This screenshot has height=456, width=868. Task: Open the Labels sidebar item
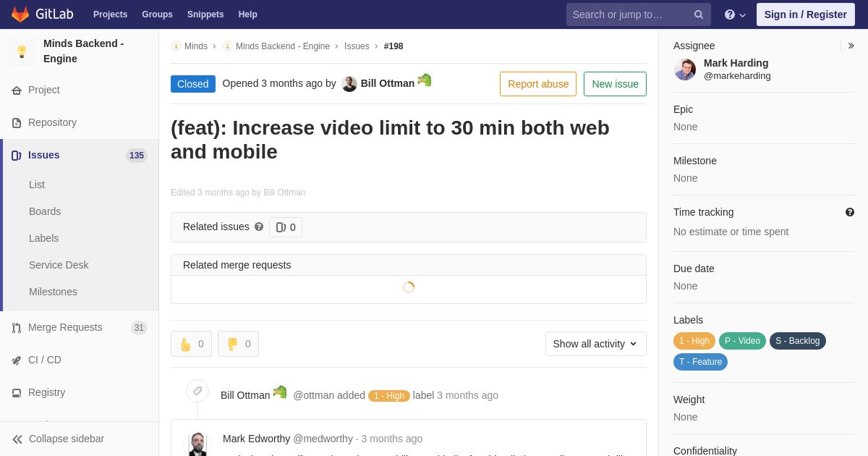(x=43, y=238)
